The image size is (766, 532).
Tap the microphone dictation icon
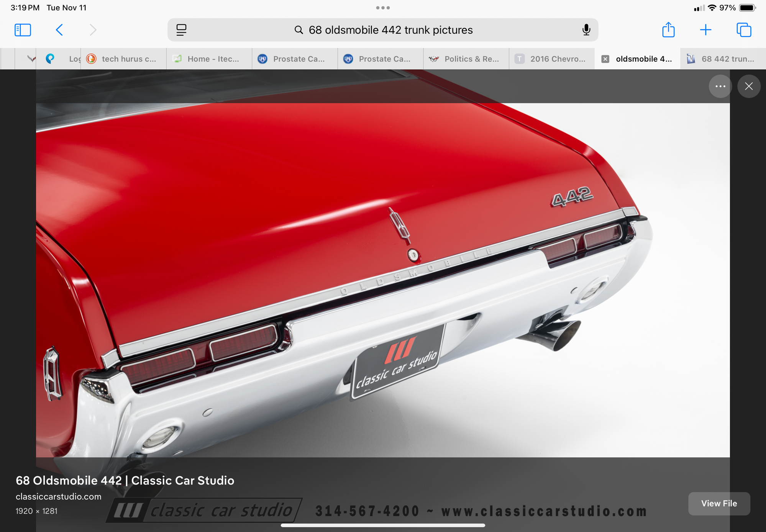pyautogui.click(x=586, y=30)
